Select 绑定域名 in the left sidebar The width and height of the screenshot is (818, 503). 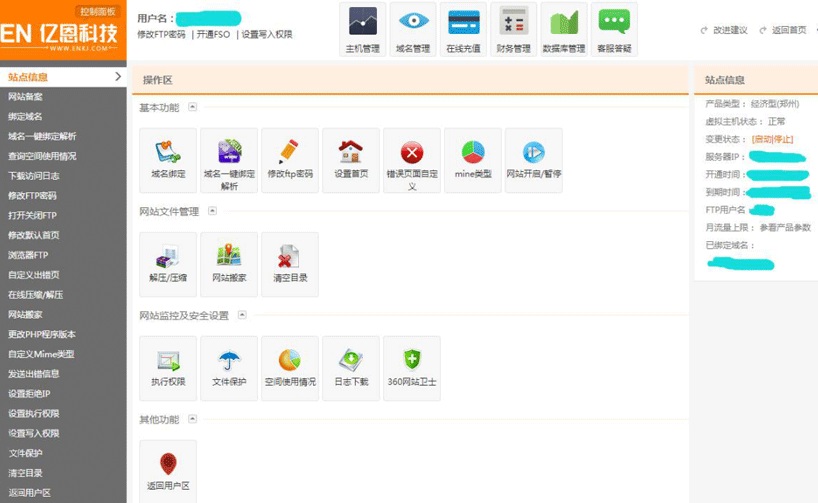point(26,116)
